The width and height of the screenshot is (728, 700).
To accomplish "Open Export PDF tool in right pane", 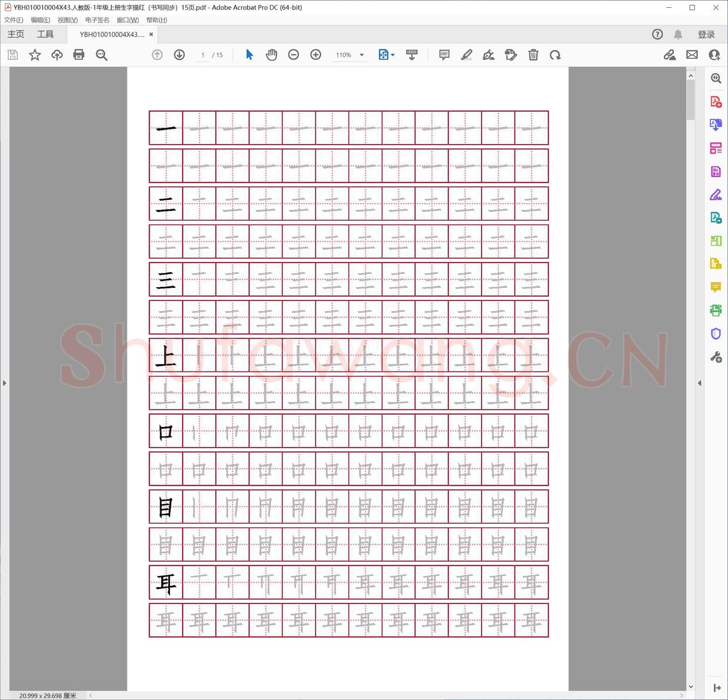I will pyautogui.click(x=716, y=125).
